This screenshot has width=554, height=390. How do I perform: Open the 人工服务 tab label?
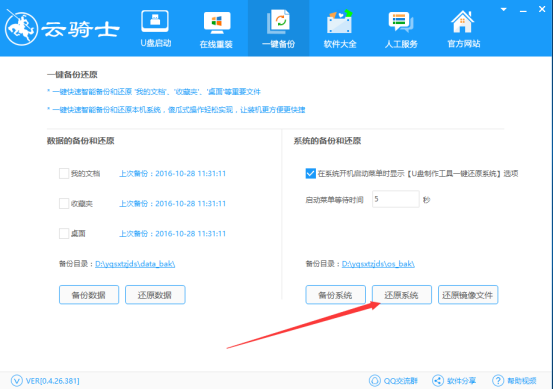(401, 44)
